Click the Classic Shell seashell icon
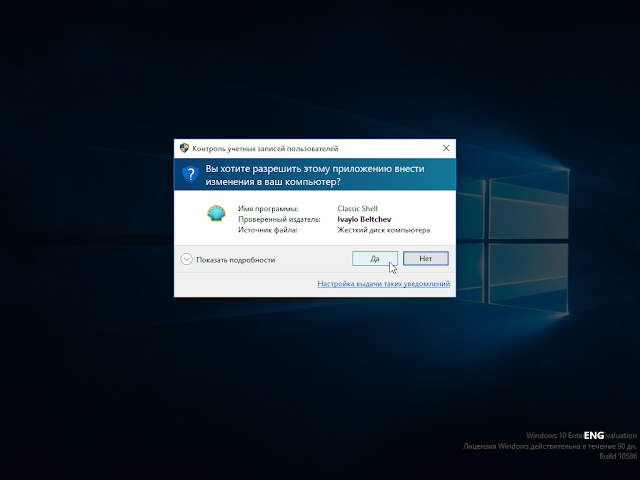The width and height of the screenshot is (640, 480). [216, 213]
